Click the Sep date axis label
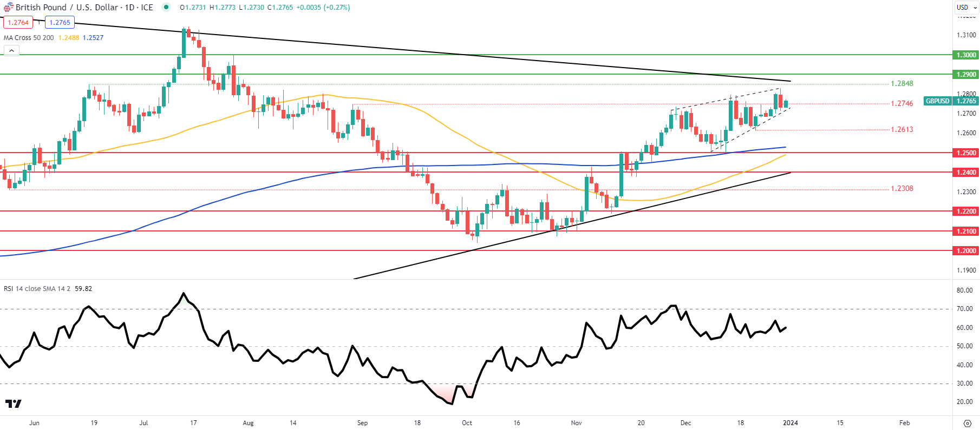Image resolution: width=980 pixels, height=430 pixels. pos(363,422)
